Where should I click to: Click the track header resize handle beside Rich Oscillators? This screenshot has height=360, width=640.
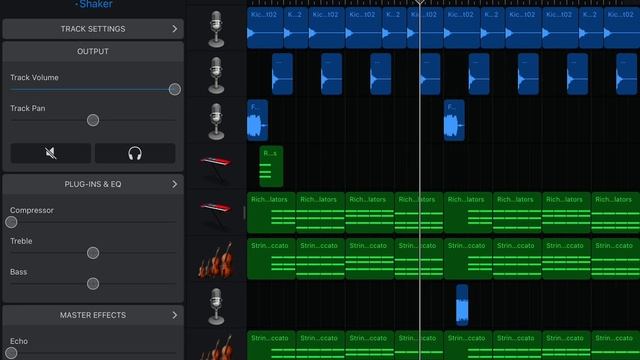click(244, 213)
